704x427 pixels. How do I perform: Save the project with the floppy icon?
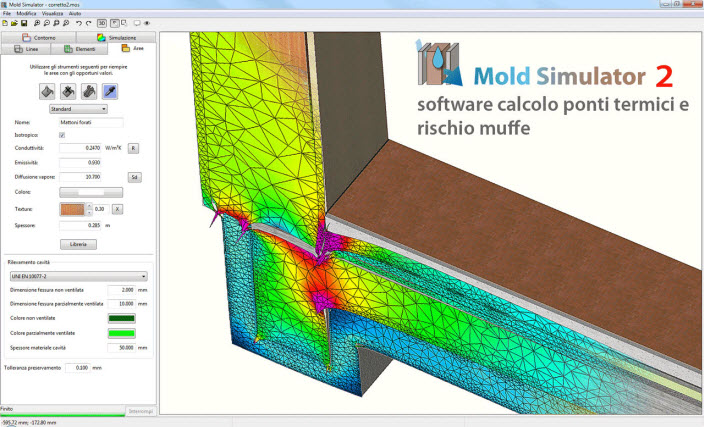point(24,23)
